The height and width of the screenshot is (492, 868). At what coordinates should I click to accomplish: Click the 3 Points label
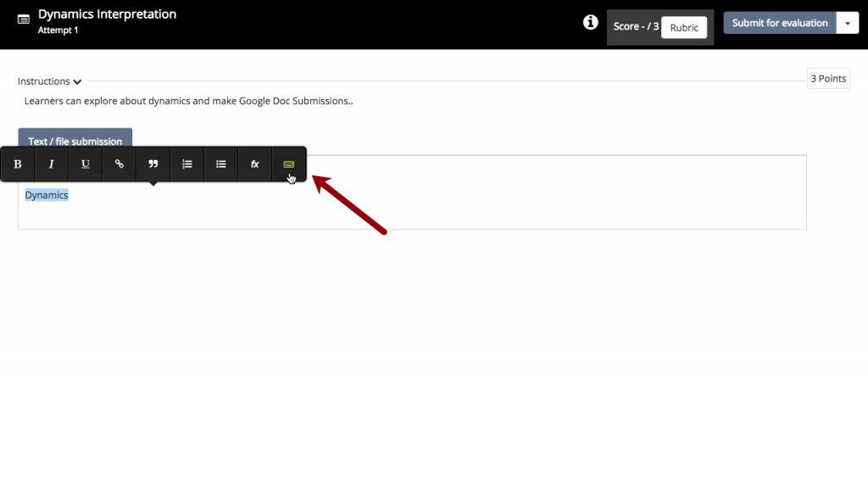(828, 79)
